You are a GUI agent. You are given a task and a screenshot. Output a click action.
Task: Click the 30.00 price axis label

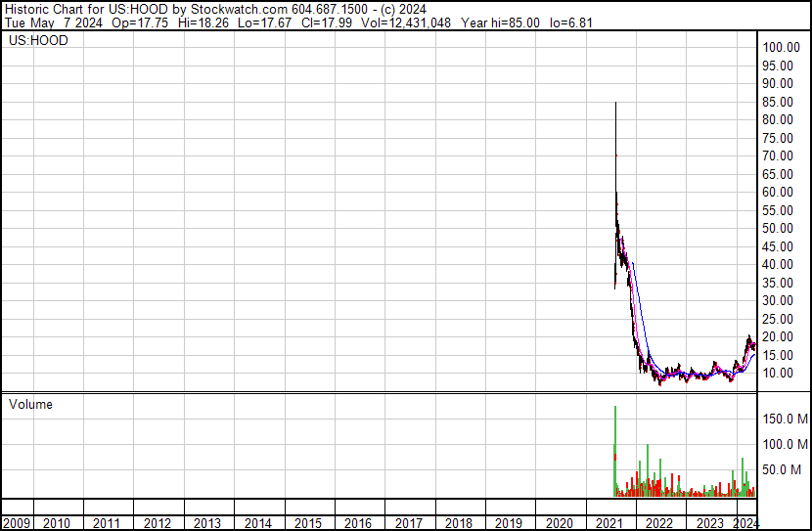pyautogui.click(x=778, y=300)
